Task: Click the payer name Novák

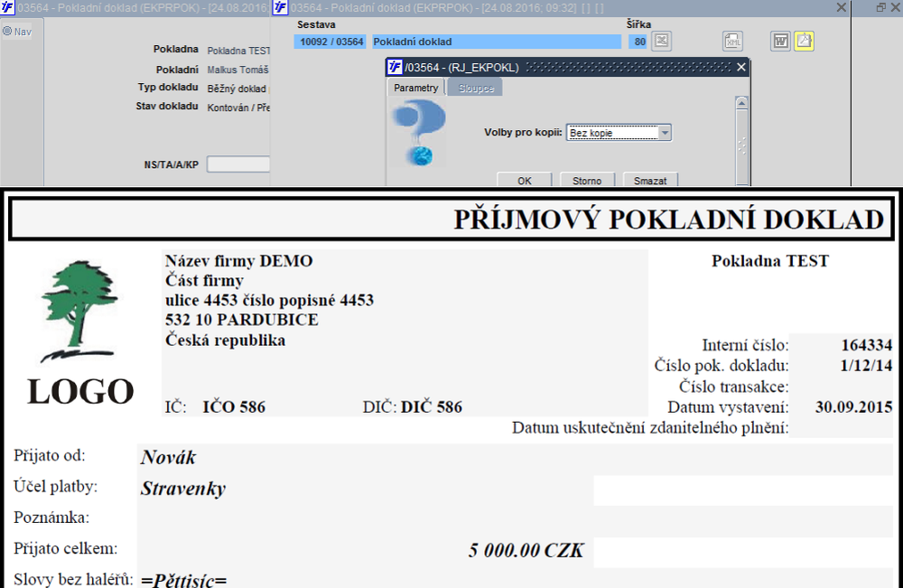Action: [168, 457]
